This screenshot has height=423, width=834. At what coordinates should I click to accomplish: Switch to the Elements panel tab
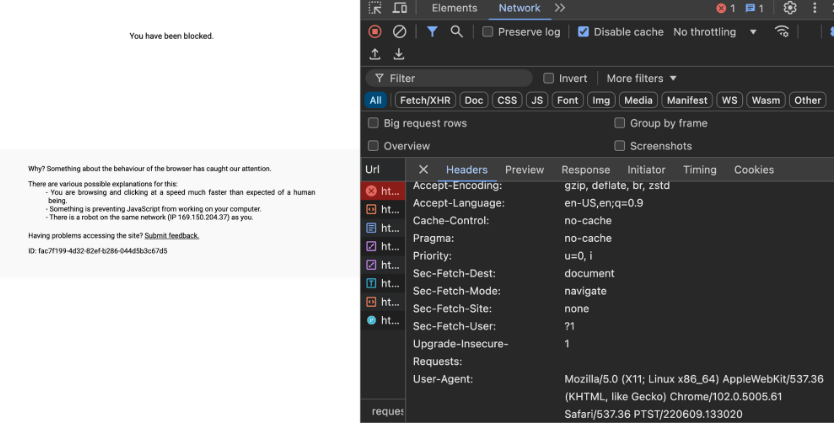(x=454, y=8)
